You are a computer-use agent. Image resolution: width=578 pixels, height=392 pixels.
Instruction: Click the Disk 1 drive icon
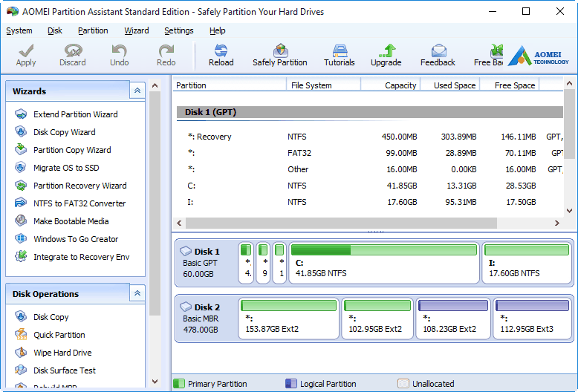(x=186, y=251)
